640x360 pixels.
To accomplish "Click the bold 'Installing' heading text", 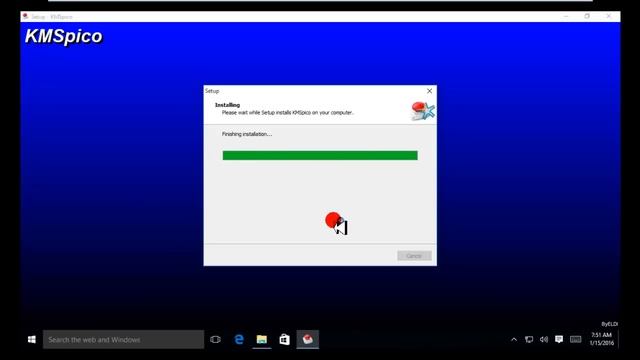I will 227,105.
